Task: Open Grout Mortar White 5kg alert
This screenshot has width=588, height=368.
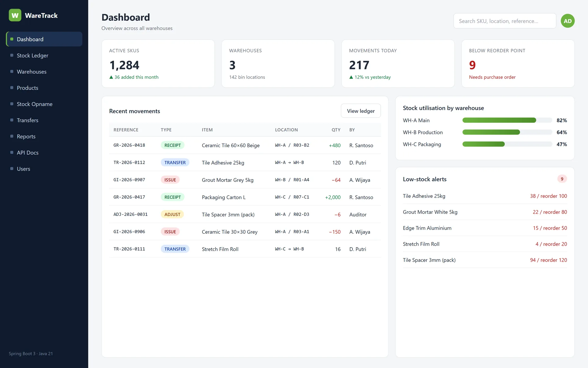Action: [x=485, y=212]
